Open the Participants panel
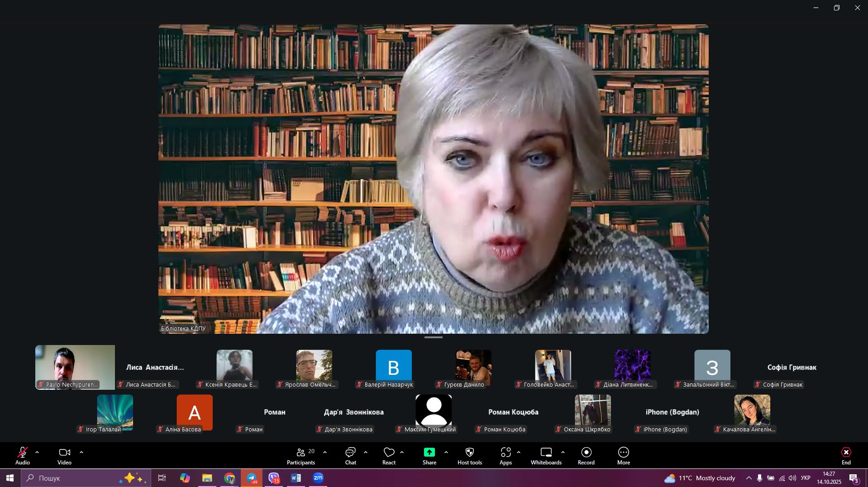 pyautogui.click(x=301, y=455)
